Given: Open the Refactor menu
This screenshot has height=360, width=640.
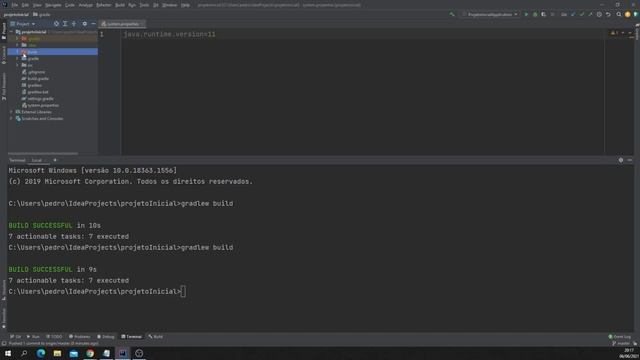Looking at the screenshot, I should [x=104, y=5].
